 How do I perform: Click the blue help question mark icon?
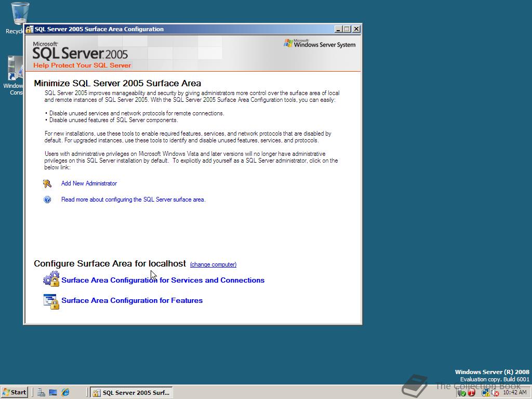point(47,199)
